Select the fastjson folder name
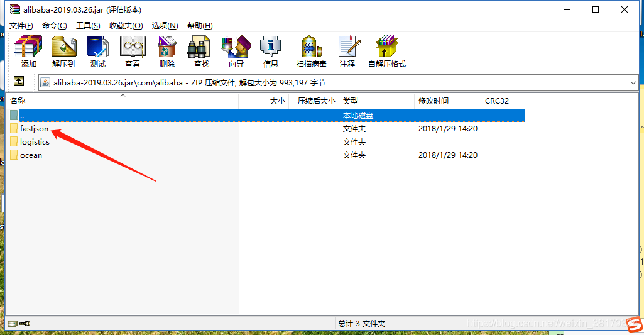644x335 pixels. point(34,129)
